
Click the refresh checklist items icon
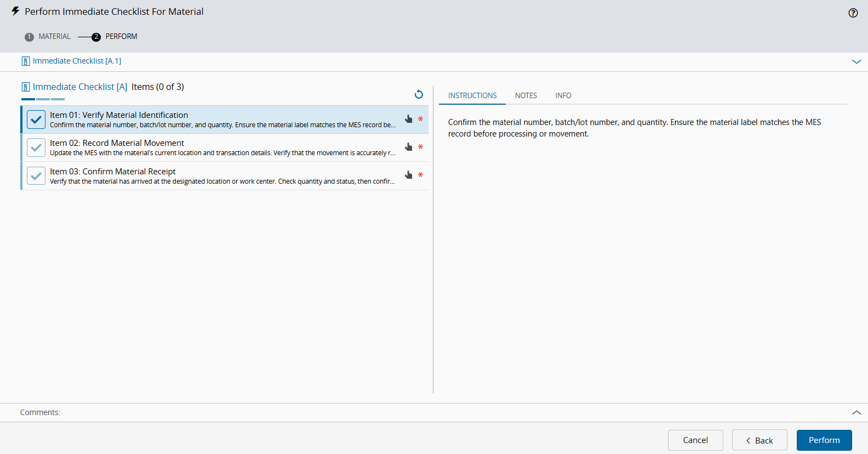click(419, 94)
